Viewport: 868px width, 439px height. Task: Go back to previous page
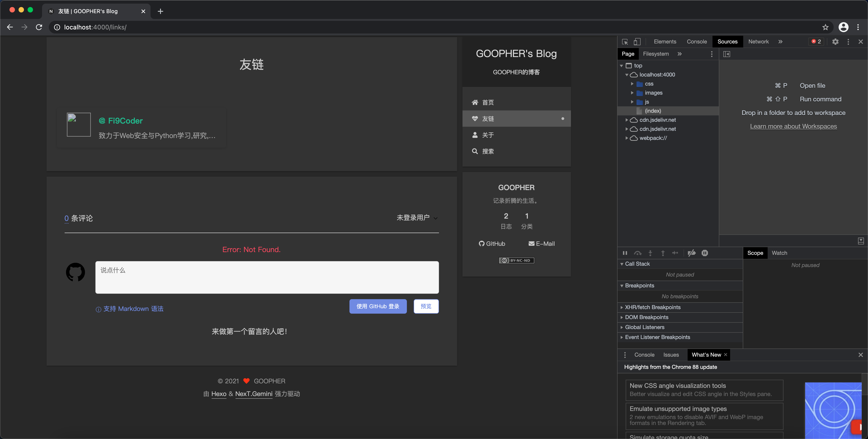pos(10,27)
